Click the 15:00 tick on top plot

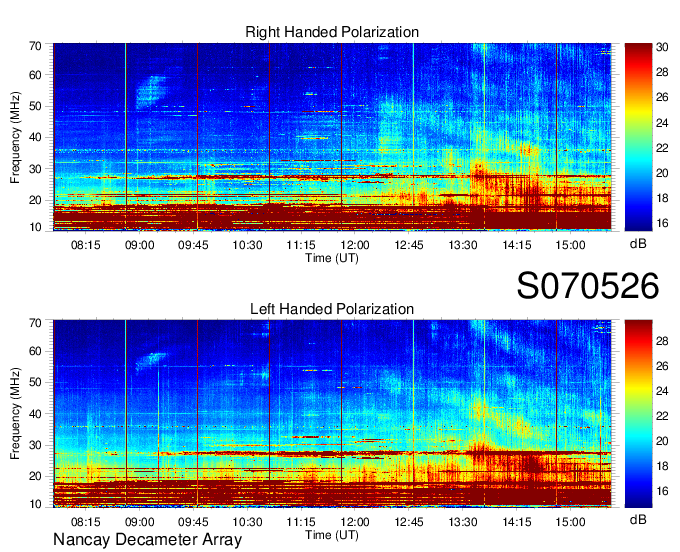click(x=571, y=245)
